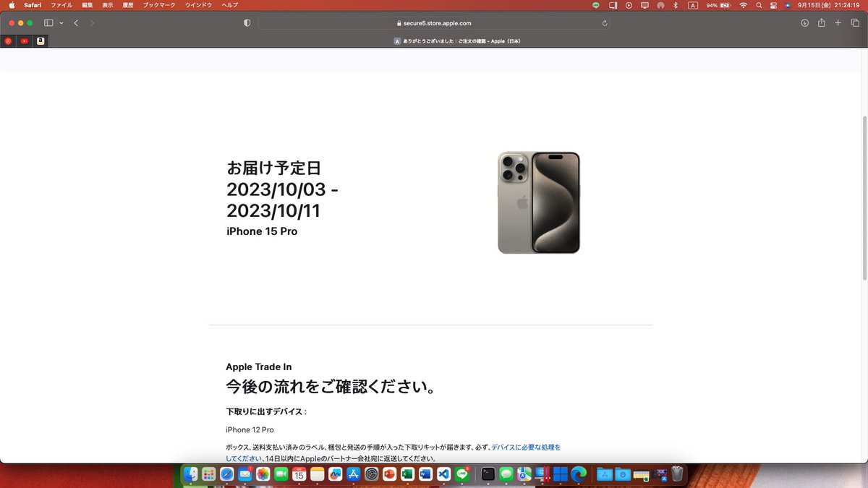This screenshot has height=488, width=868.
Task: Open the privacy report shield icon
Action: pyautogui.click(x=247, y=23)
